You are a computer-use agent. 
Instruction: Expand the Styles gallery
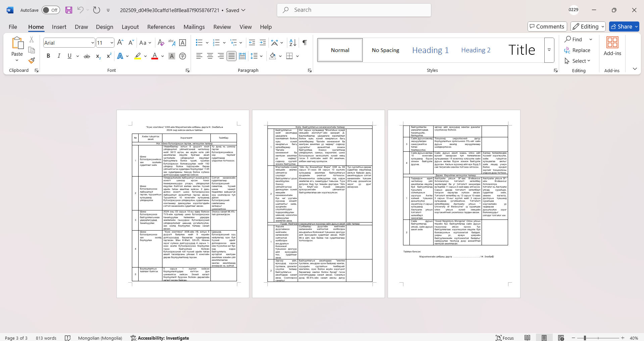click(x=549, y=50)
